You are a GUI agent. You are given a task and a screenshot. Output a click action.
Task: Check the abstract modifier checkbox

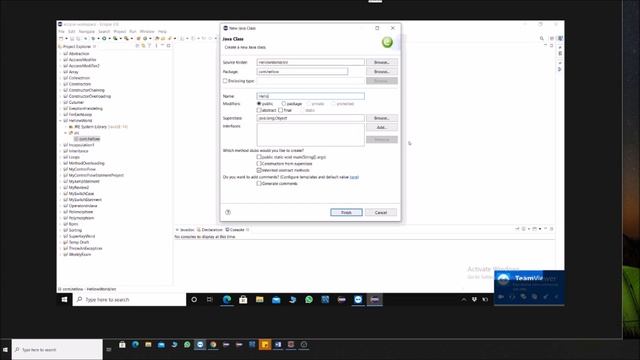pos(259,110)
